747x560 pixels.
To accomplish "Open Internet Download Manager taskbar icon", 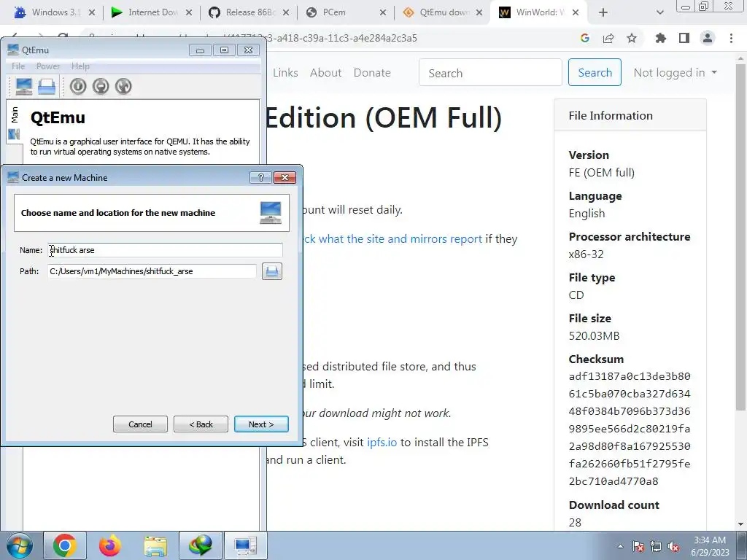I will (x=200, y=545).
